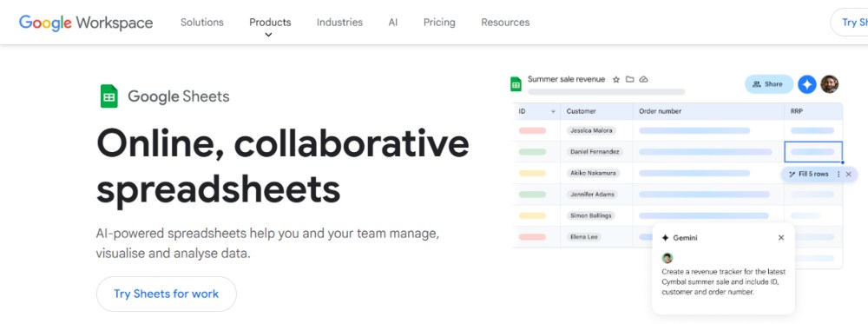This screenshot has width=868, height=324.
Task: Click the Jennifer Adams customer chip
Action: pos(592,195)
